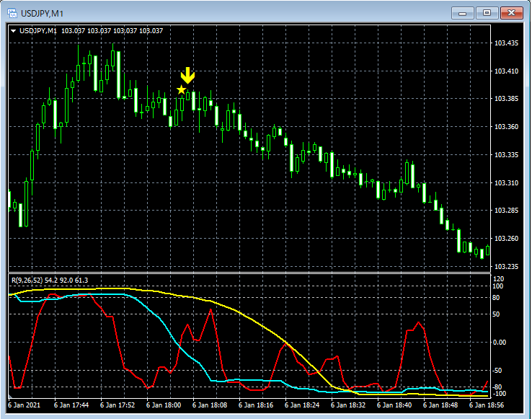The image size is (532, 419).
Task: Click the 103.235 price axis label
Action: tap(507, 267)
